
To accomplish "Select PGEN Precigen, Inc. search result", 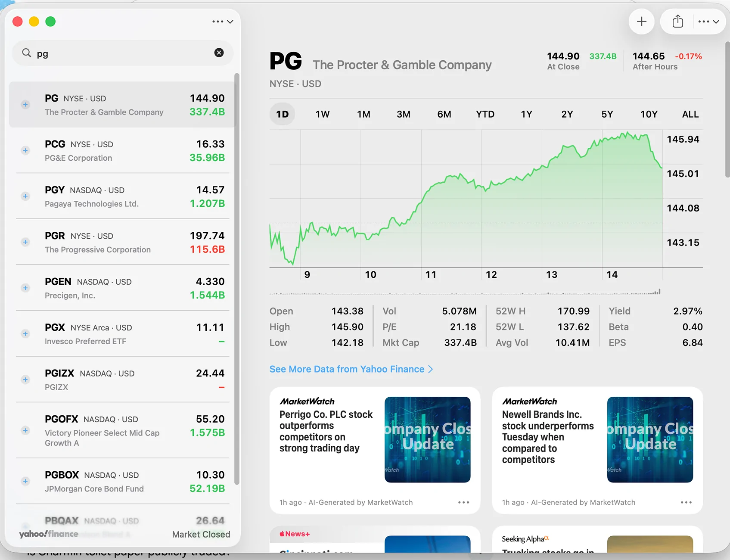I will pyautogui.click(x=121, y=288).
